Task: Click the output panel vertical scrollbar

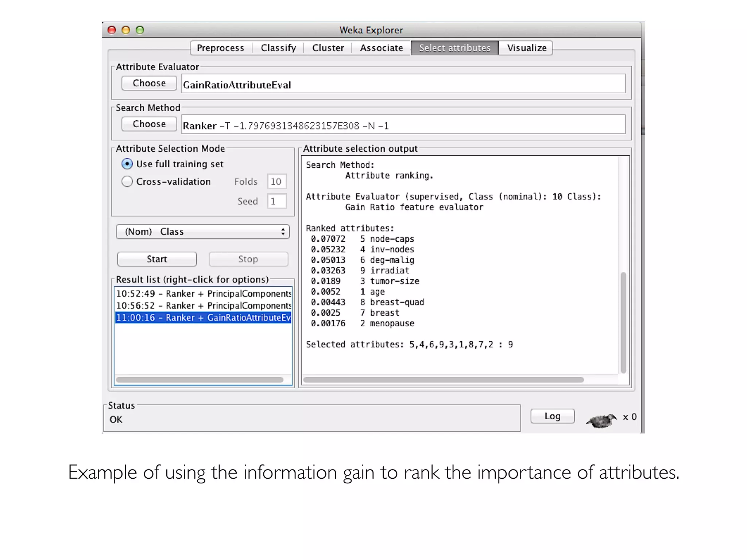Action: 623,322
